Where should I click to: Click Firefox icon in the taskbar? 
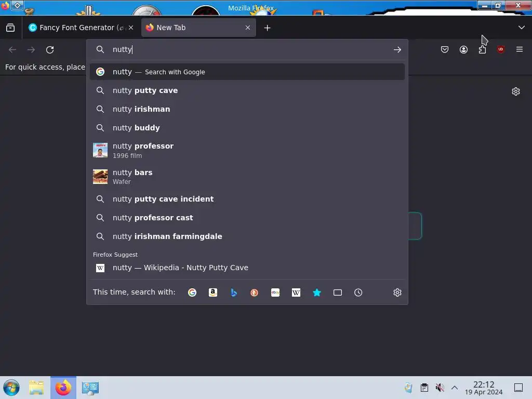coord(63,388)
